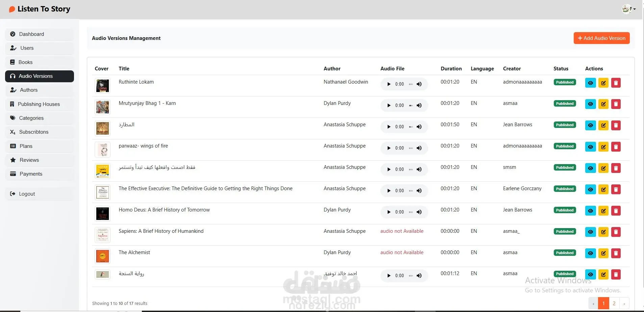Click the Published badge for Sapiens
The width and height of the screenshot is (644, 312).
click(x=565, y=231)
